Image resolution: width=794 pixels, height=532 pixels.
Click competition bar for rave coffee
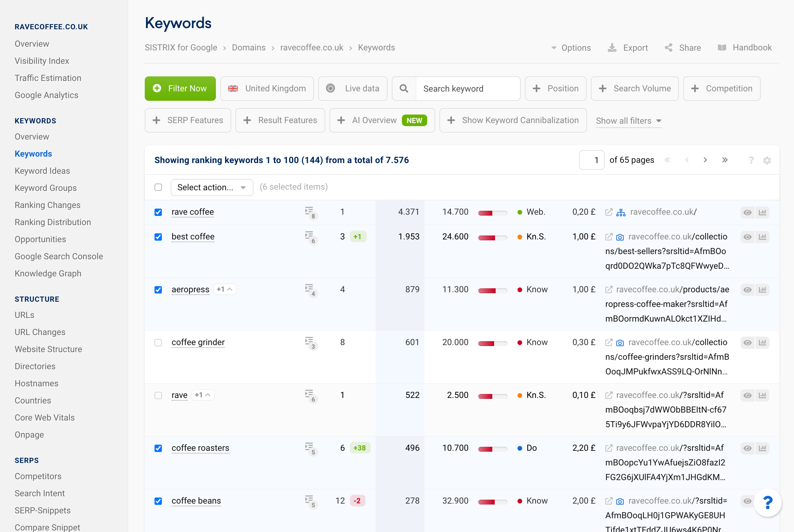click(x=493, y=213)
